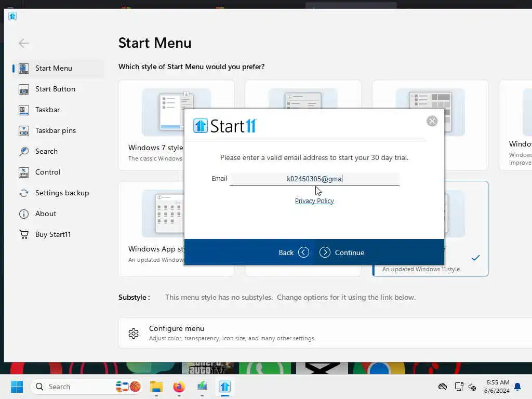Screen dimensions: 532x399
Task: Click the About info icon
Action: [24, 214]
